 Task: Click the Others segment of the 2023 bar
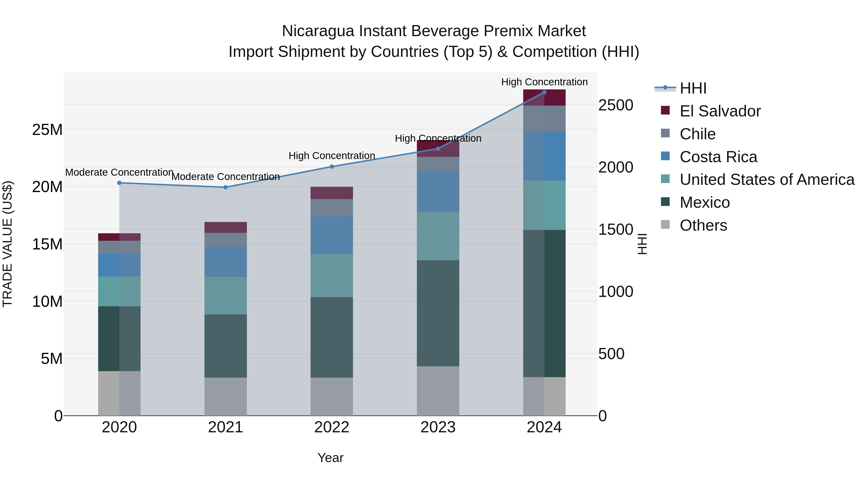(x=438, y=391)
